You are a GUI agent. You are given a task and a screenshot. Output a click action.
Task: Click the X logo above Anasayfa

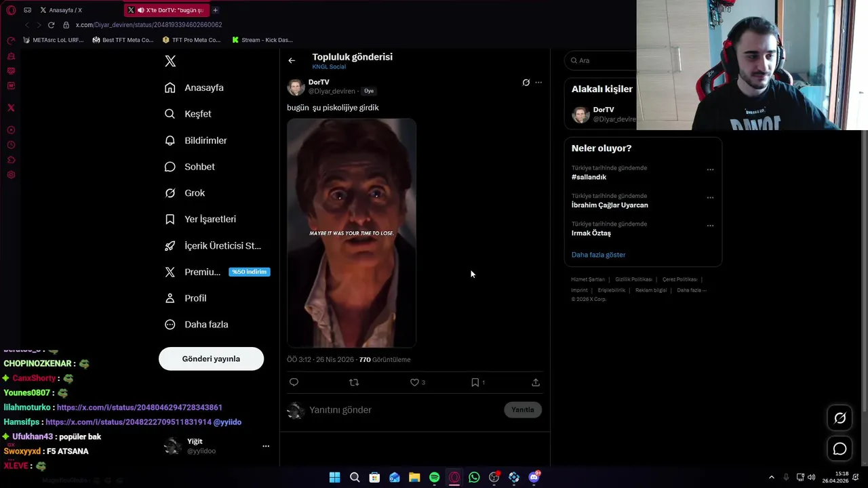click(x=170, y=61)
